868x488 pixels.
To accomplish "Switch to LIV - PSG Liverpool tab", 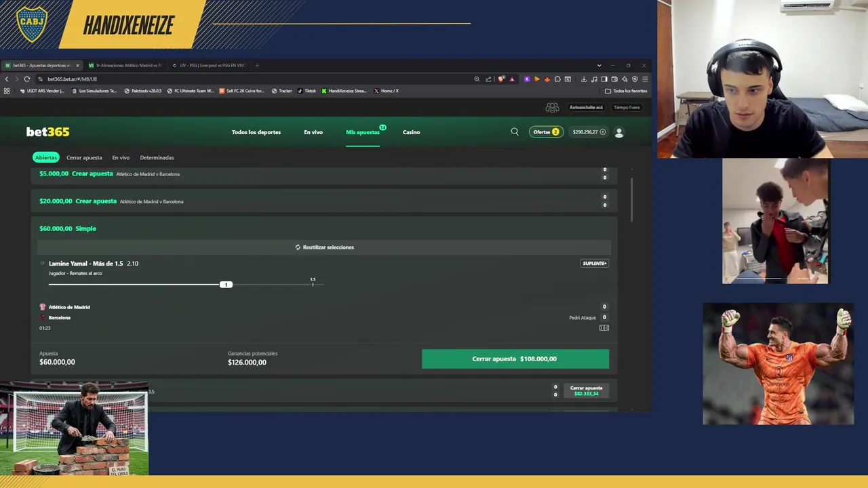I will [209, 66].
